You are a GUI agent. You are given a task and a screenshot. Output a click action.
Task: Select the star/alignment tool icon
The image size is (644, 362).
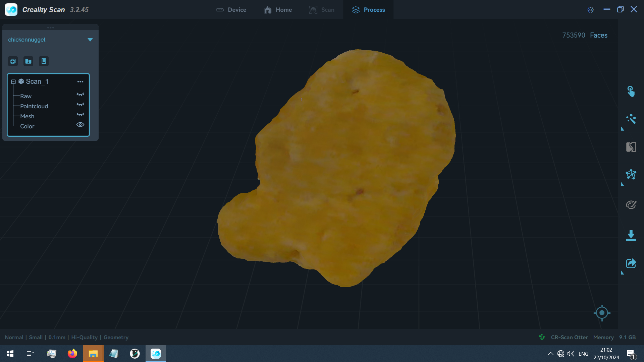632,174
